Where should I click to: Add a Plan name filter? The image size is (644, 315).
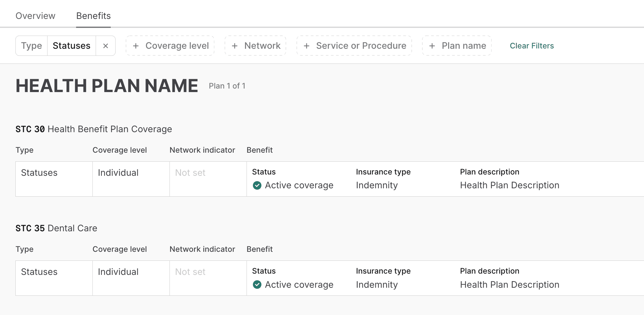pyautogui.click(x=464, y=46)
